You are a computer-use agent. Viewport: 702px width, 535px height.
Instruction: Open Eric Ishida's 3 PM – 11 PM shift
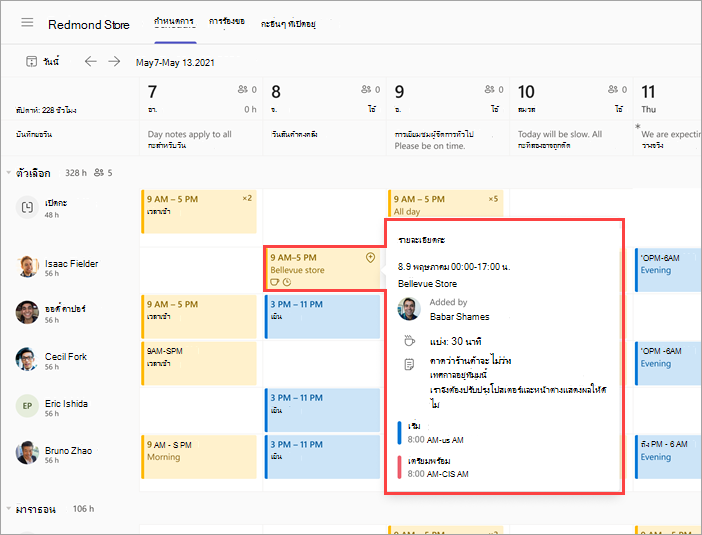322,410
